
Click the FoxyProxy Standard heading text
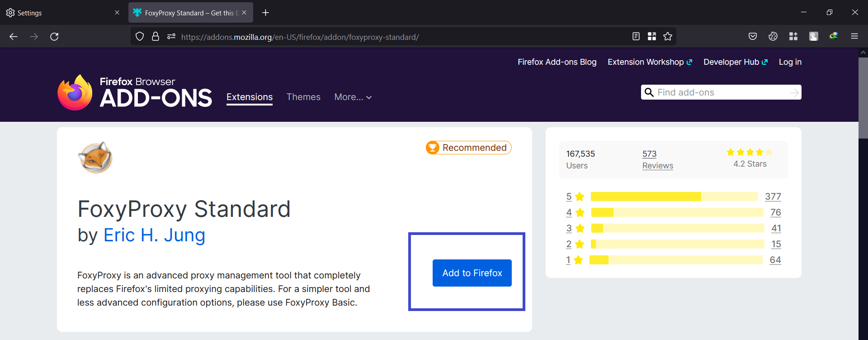[x=184, y=209]
